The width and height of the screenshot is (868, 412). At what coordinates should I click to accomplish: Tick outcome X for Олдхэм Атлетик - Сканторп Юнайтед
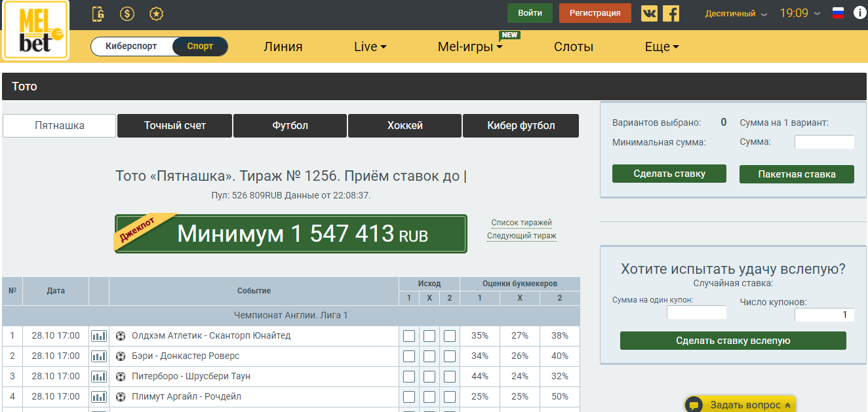(429, 336)
